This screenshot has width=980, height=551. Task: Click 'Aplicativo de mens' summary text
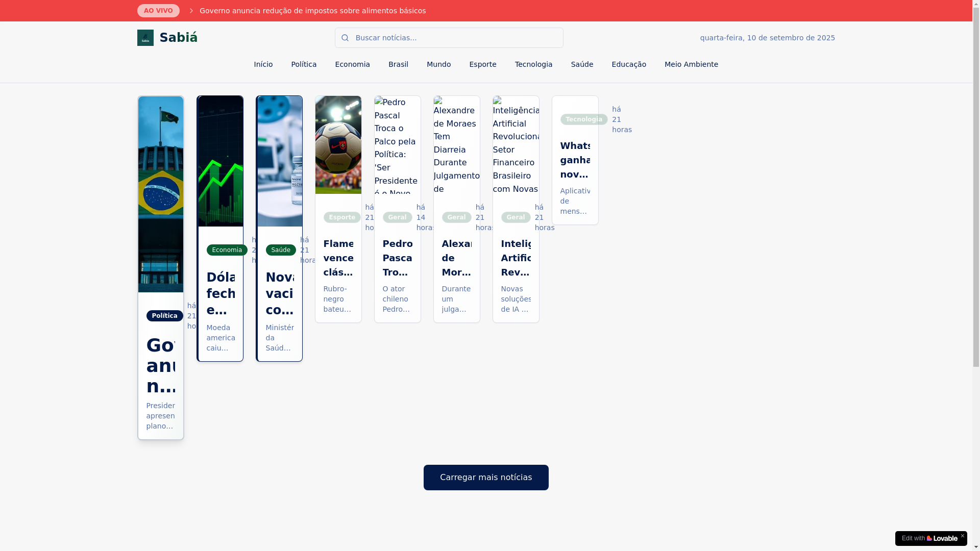point(575,201)
